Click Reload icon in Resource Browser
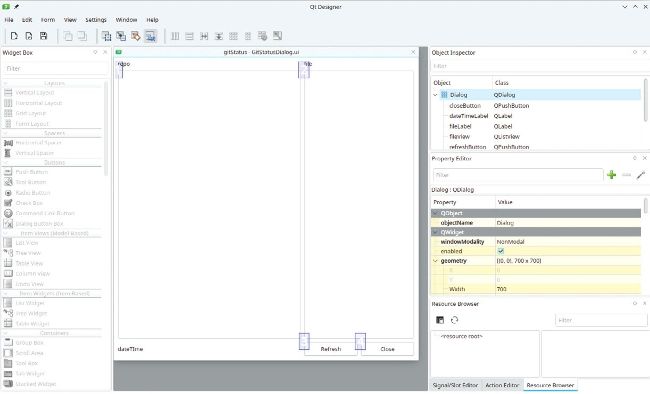The image size is (650, 394). tap(454, 320)
